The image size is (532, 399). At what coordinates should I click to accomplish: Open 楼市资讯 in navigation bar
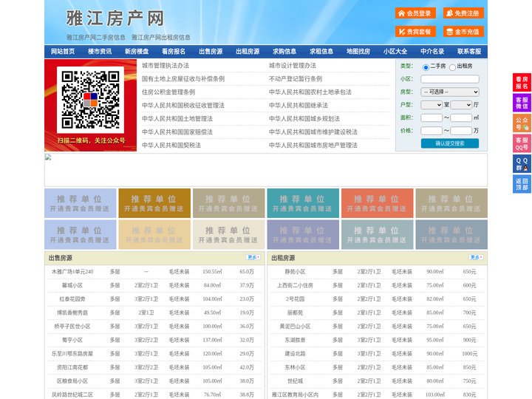tap(100, 52)
